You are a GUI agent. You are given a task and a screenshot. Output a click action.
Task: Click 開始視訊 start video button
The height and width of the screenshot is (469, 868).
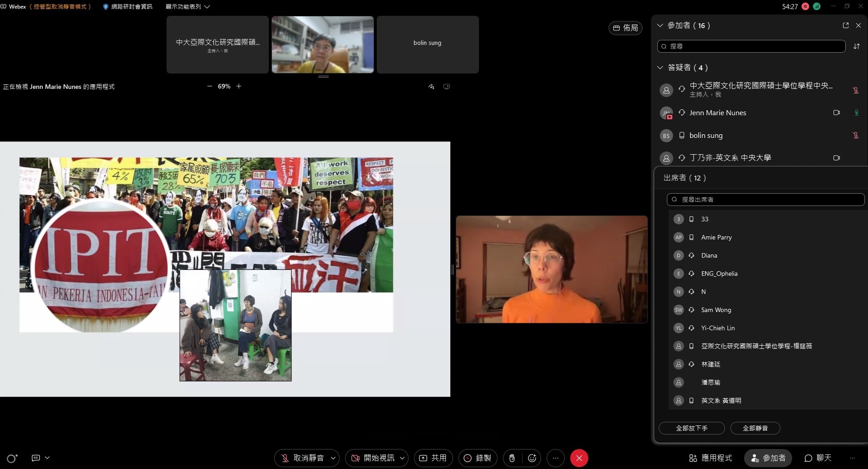tap(373, 458)
